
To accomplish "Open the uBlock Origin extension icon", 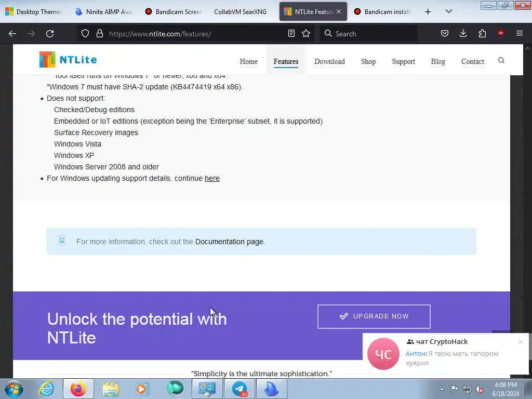I will 501,33.
